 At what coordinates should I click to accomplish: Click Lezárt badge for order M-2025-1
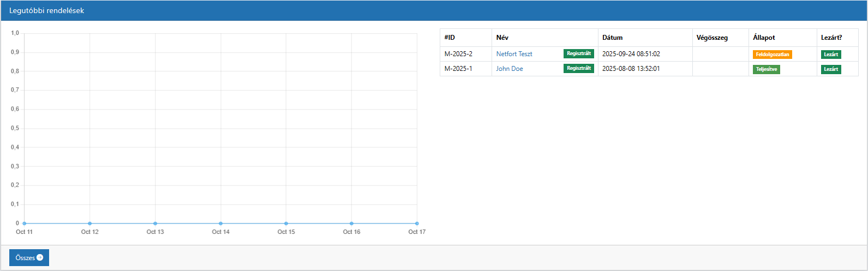point(831,69)
